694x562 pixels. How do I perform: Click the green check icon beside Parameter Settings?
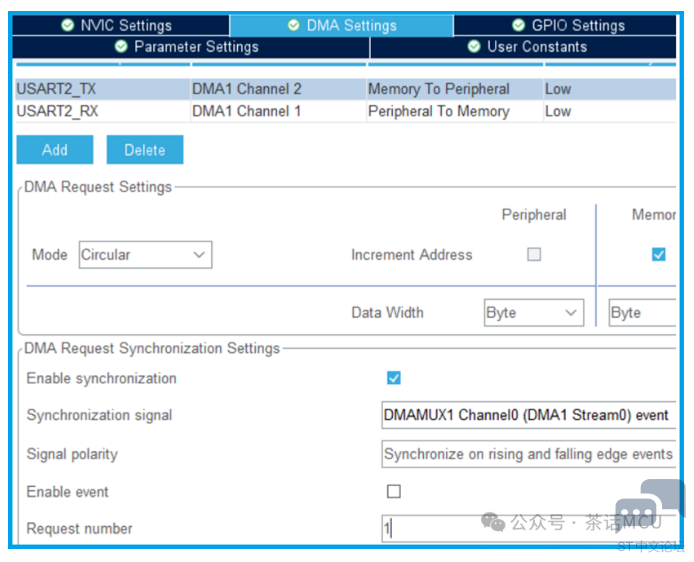pos(122,47)
